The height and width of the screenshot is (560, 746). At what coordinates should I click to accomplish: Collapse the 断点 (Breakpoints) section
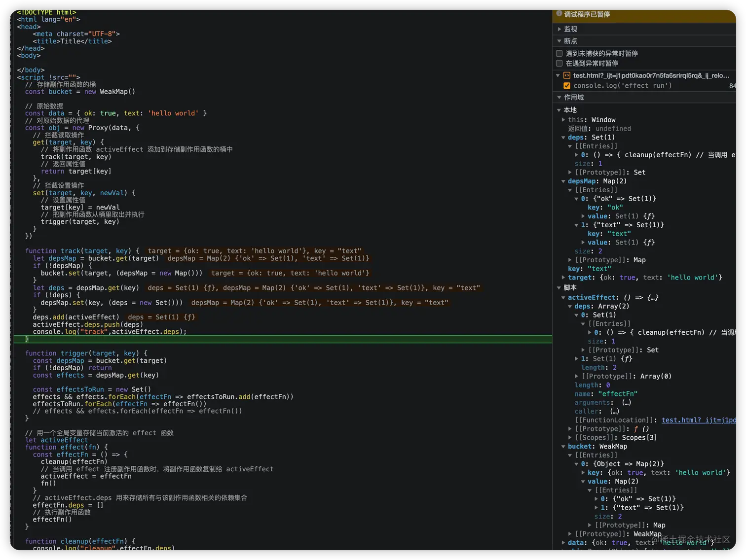click(559, 41)
